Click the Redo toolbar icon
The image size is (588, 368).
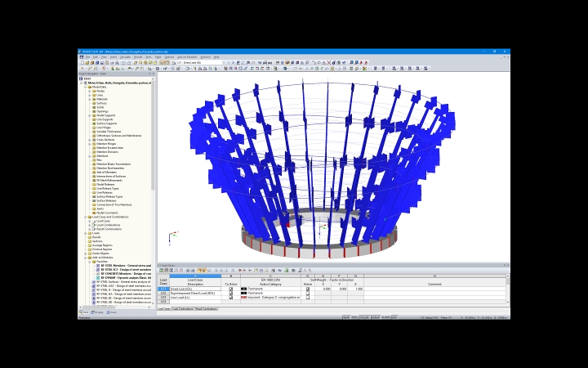(129, 63)
